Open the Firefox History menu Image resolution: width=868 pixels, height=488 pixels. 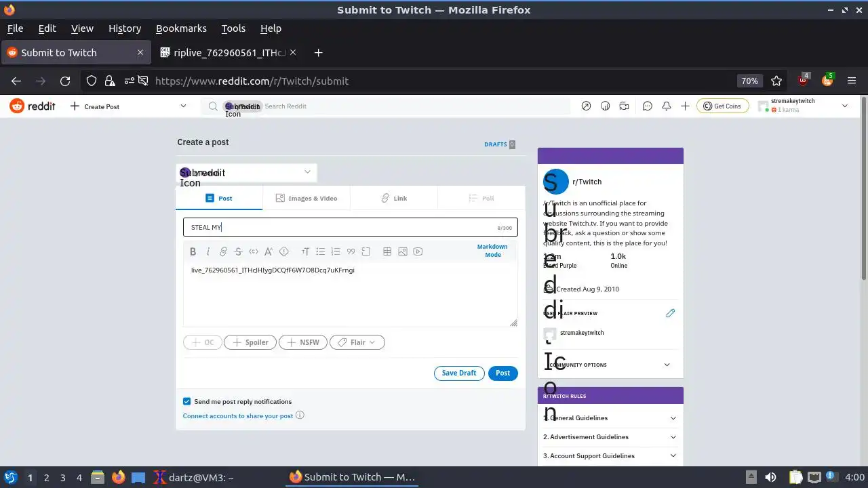click(x=125, y=28)
